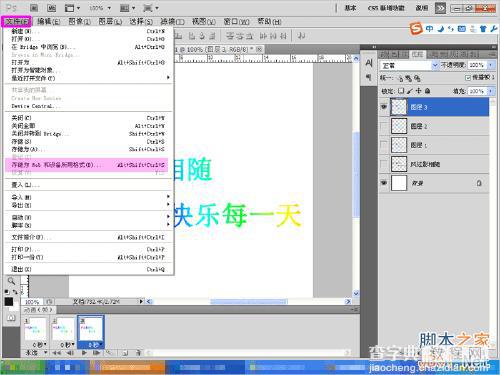
Task: Toggle Quick Mask mode icon
Action: coord(11,318)
